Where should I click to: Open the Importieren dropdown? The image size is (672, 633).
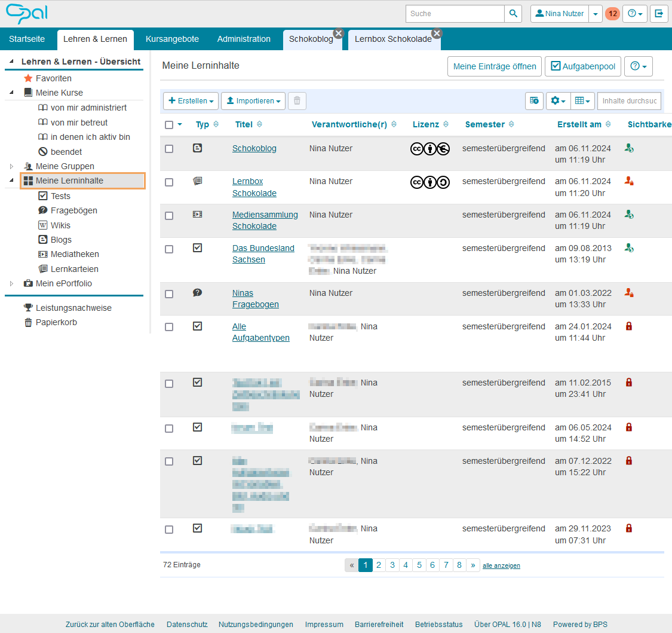(253, 101)
